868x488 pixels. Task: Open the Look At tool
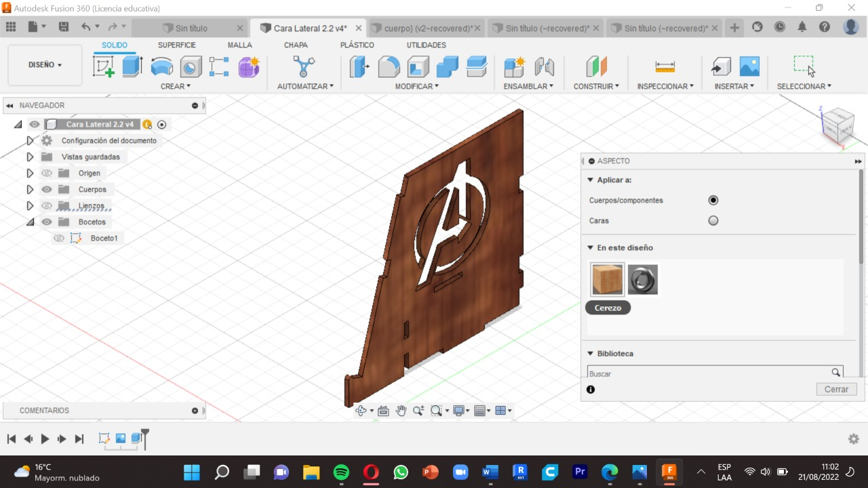point(383,411)
